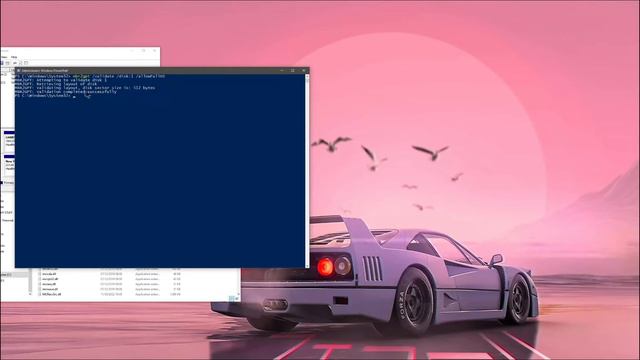640x360 pixels.
Task: Click the PowerShell scrollbar down arrow
Action: point(307,266)
